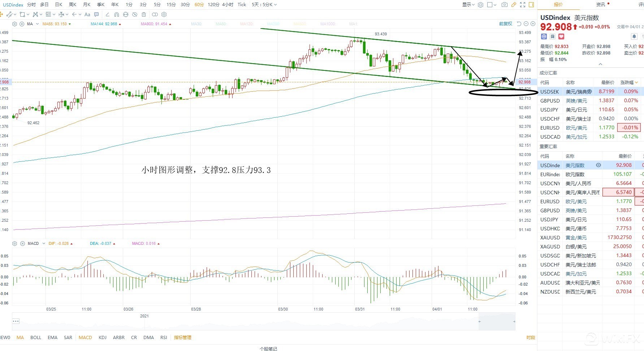
Task: Select the KDJ indicator
Action: [103, 338]
